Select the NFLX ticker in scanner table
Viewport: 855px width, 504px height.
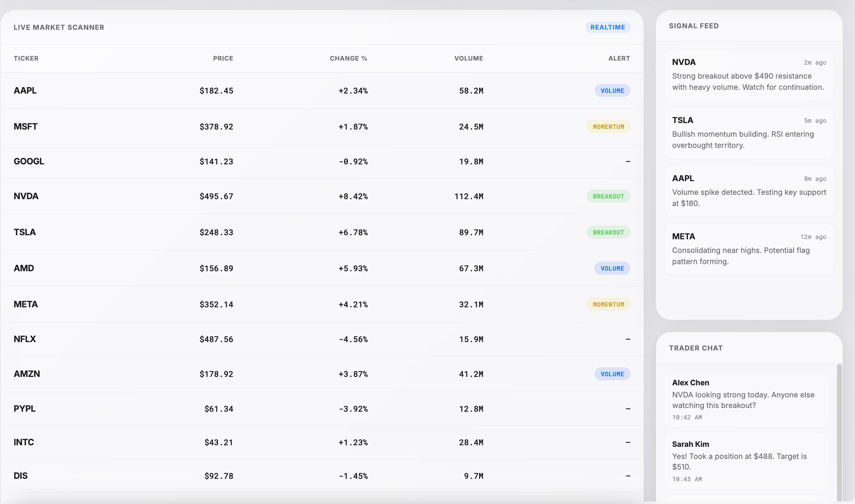tap(25, 339)
